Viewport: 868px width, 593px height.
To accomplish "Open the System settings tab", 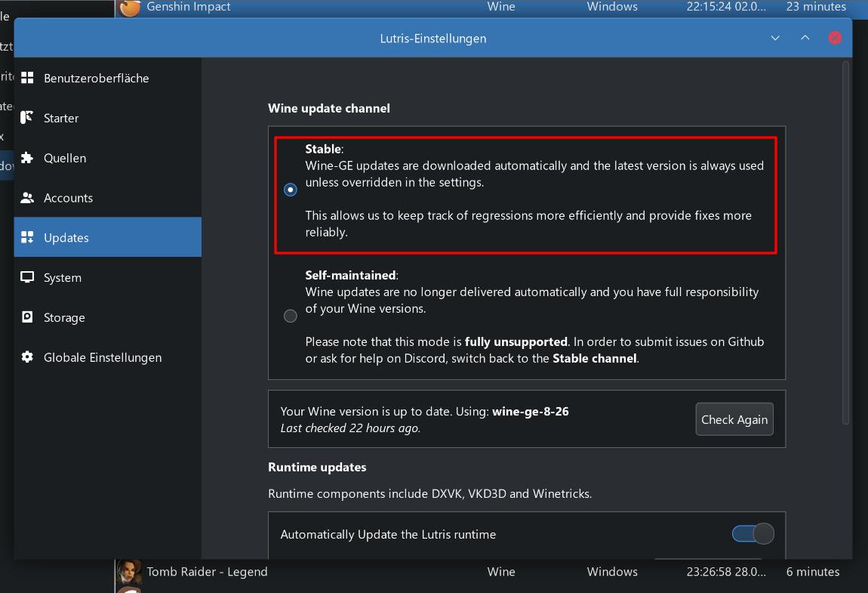I will pyautogui.click(x=107, y=277).
